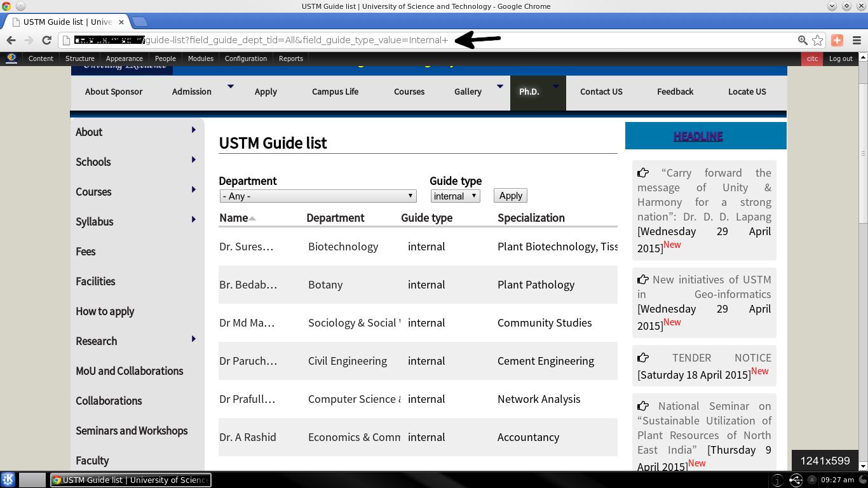Open Modules admin menu
This screenshot has height=488, width=868.
[201, 58]
